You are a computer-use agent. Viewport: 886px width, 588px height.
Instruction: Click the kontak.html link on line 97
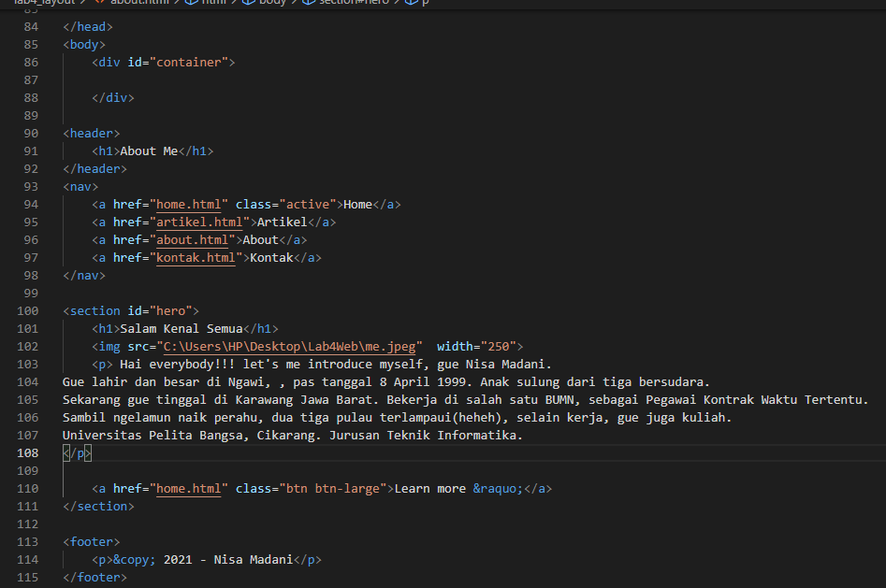click(196, 257)
